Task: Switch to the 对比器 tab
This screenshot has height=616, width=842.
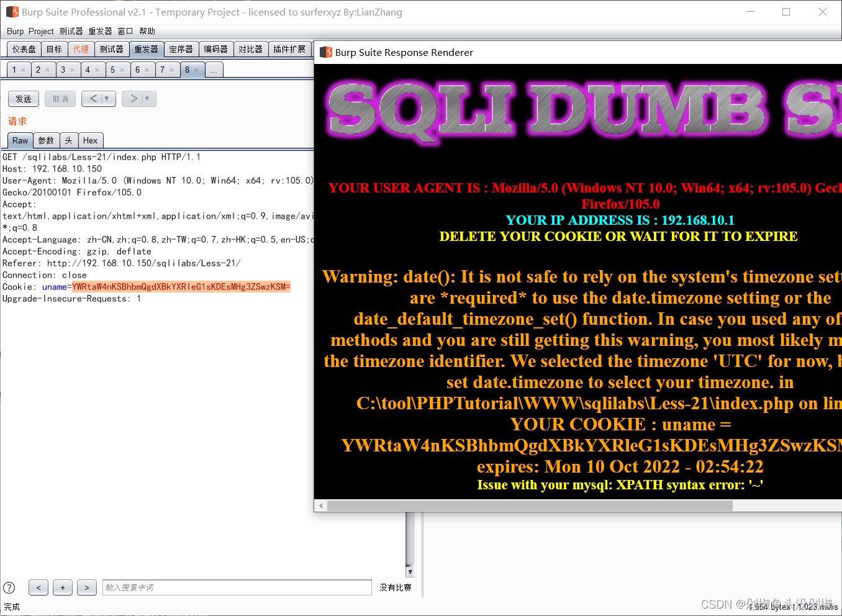Action: 250,49
